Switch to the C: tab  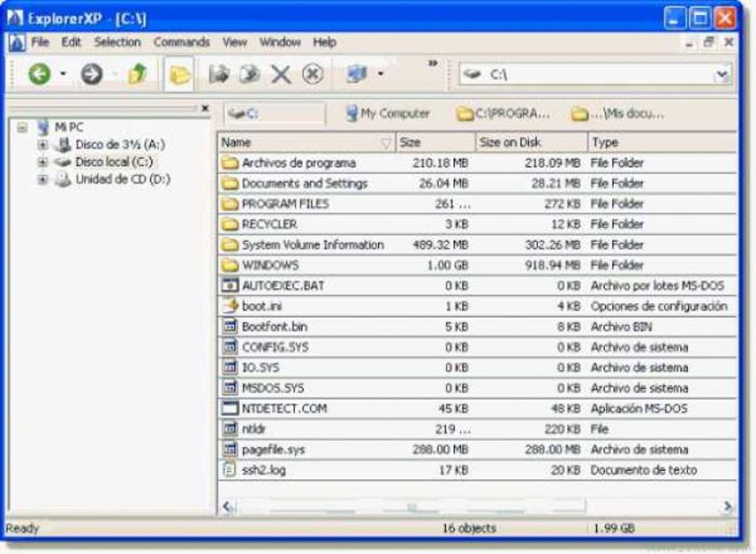tap(275, 114)
